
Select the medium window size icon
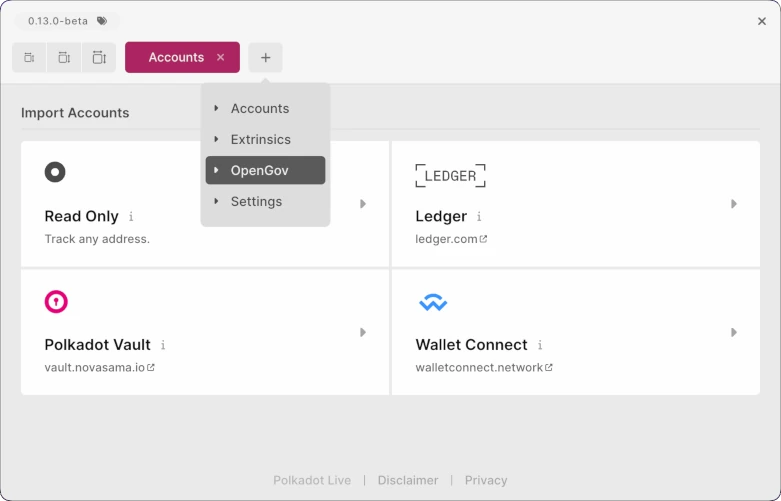(x=64, y=58)
